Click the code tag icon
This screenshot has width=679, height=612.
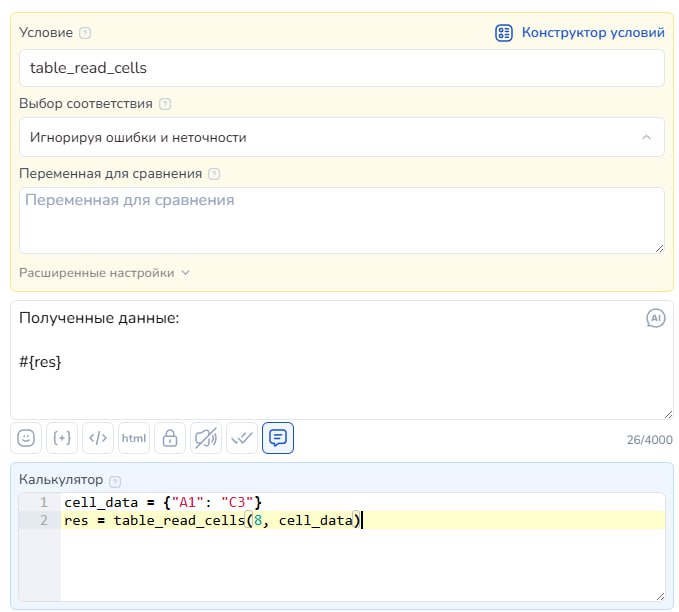pos(98,438)
